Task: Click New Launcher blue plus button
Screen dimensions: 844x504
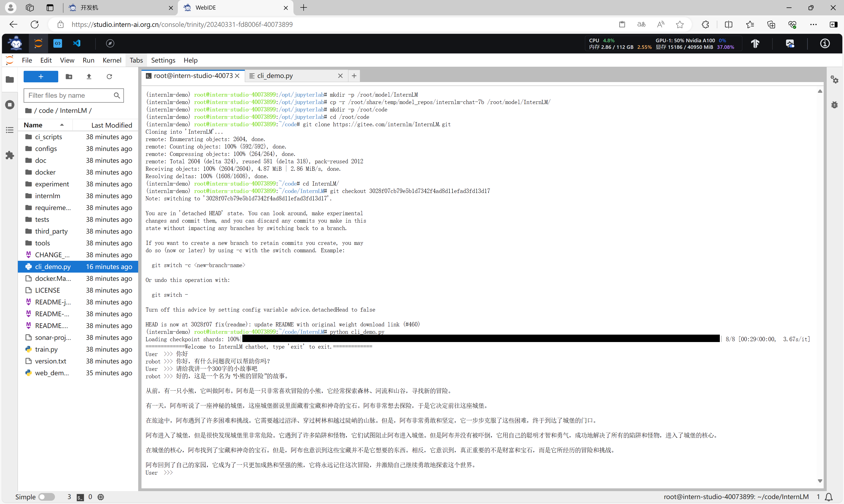Action: click(x=41, y=76)
